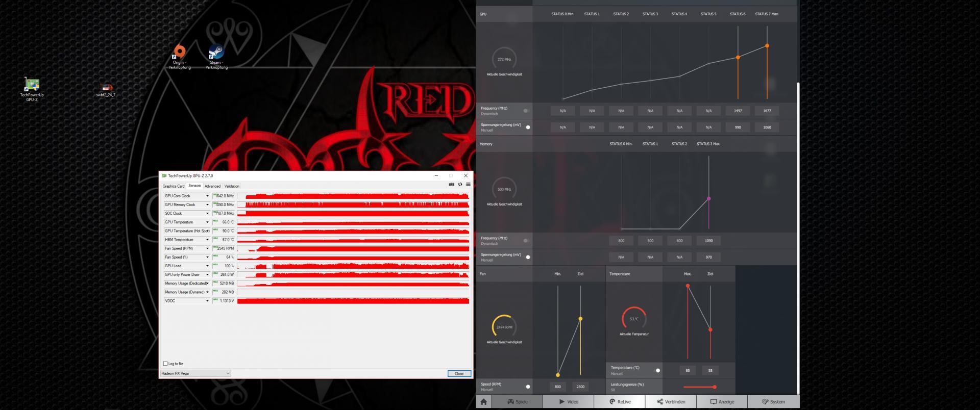The image size is (980, 410).
Task: Edit fan target speed field 2500
Action: [580, 387]
